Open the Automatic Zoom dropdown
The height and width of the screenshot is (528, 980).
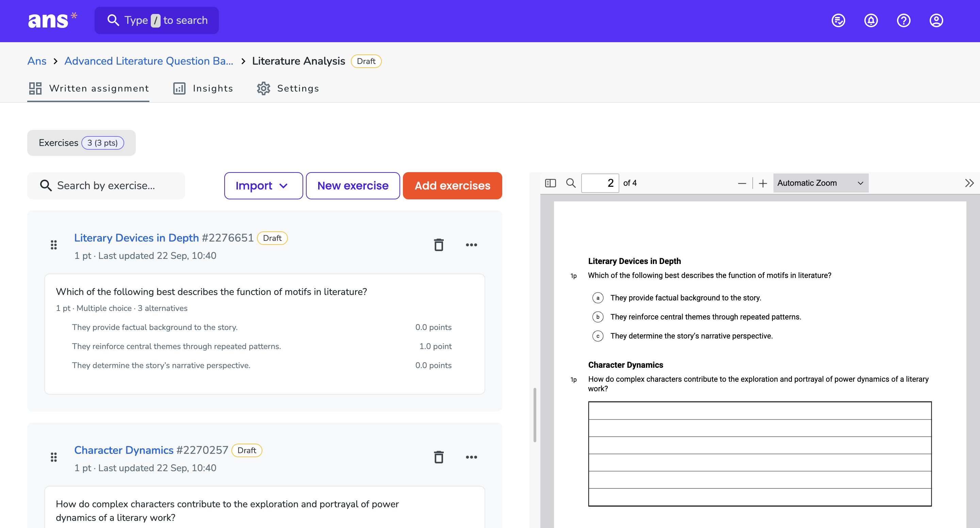point(821,183)
